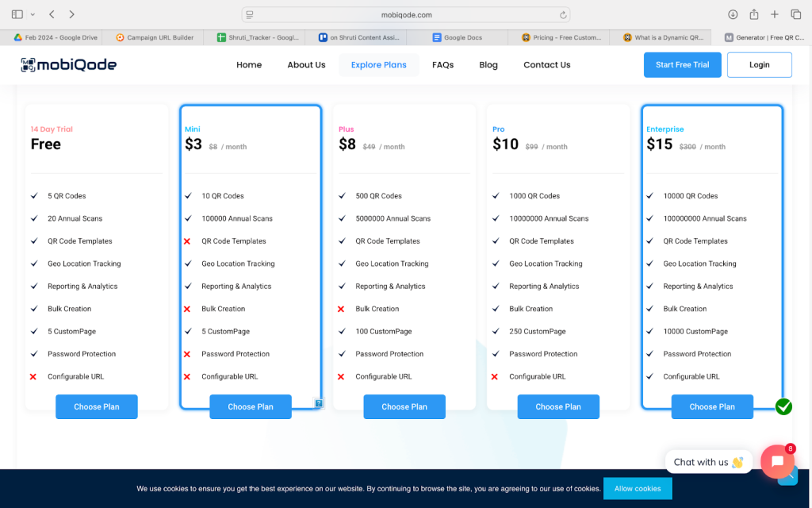The width and height of the screenshot is (812, 508).
Task: Click the mobiqode.com address bar
Action: 406,14
